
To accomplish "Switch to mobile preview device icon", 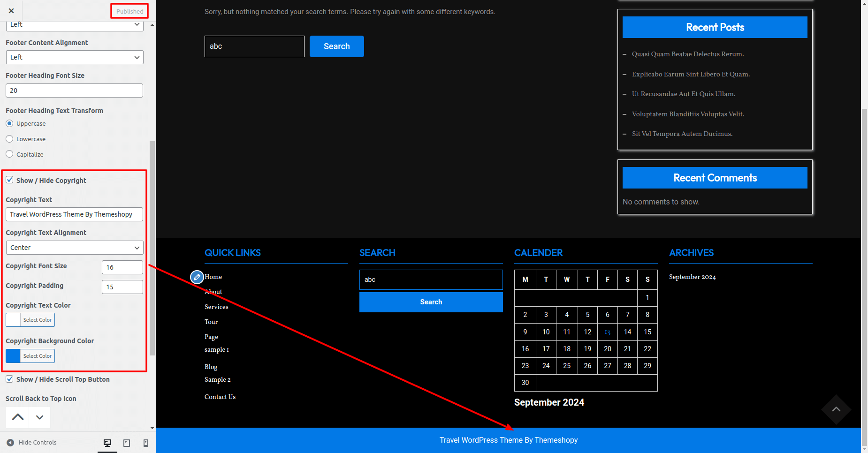I will (146, 443).
